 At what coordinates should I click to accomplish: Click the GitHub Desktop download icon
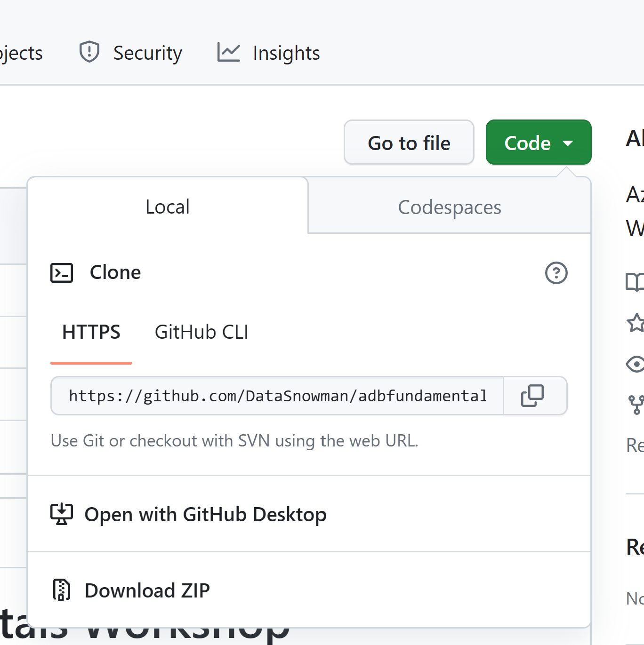point(62,514)
